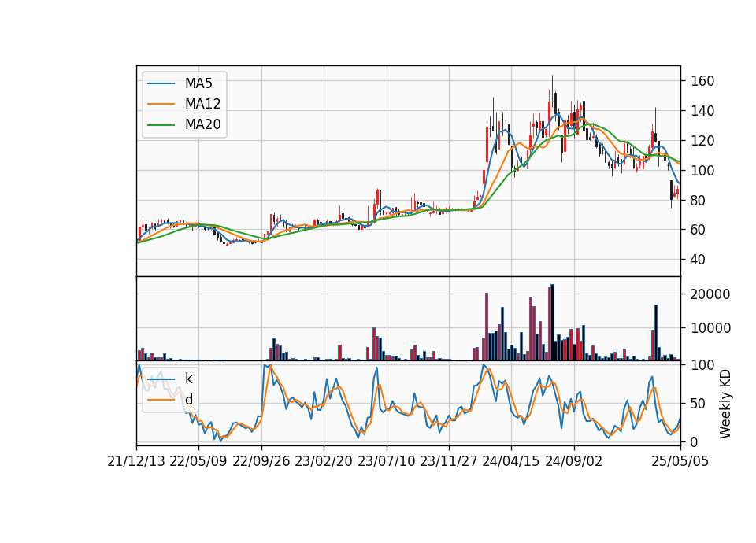Click the 23/11/27 date tick label
The image size is (756, 543).
click(448, 461)
